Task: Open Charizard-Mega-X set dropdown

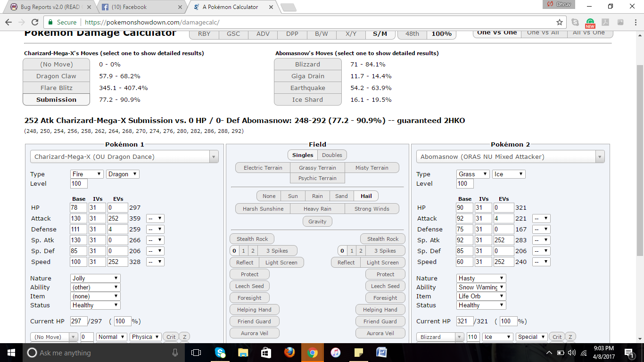Action: pyautogui.click(x=124, y=156)
